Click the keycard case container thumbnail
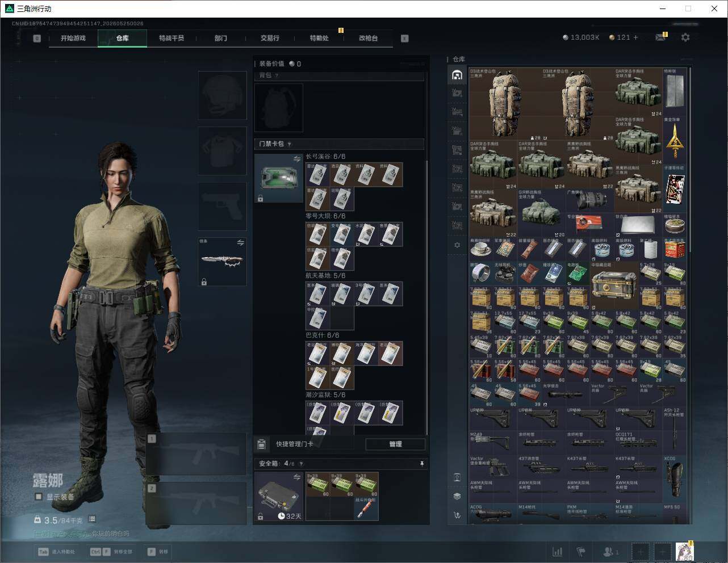Viewport: 728px width, 563px height. click(x=278, y=178)
